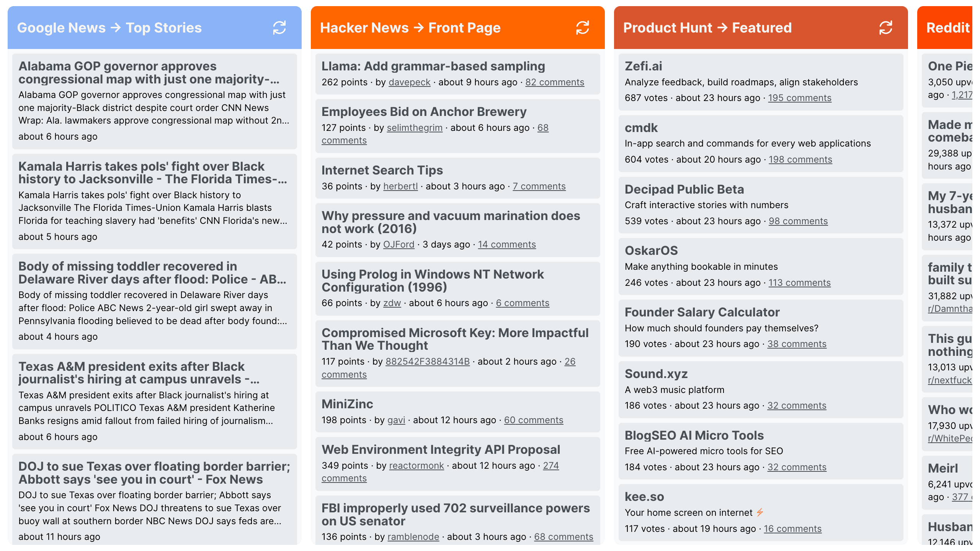The image size is (980, 551).
Task: View 195 comments on Zefi.ai
Action: pyautogui.click(x=800, y=98)
